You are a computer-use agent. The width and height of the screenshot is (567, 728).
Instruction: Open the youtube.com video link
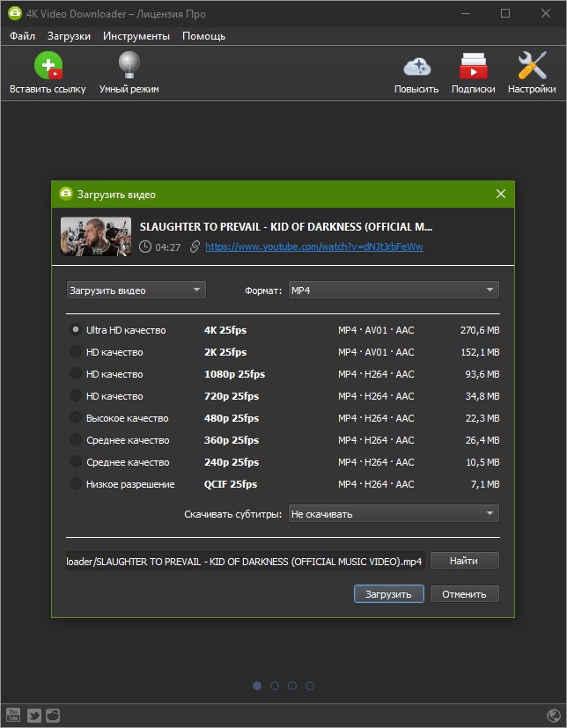coord(314,246)
